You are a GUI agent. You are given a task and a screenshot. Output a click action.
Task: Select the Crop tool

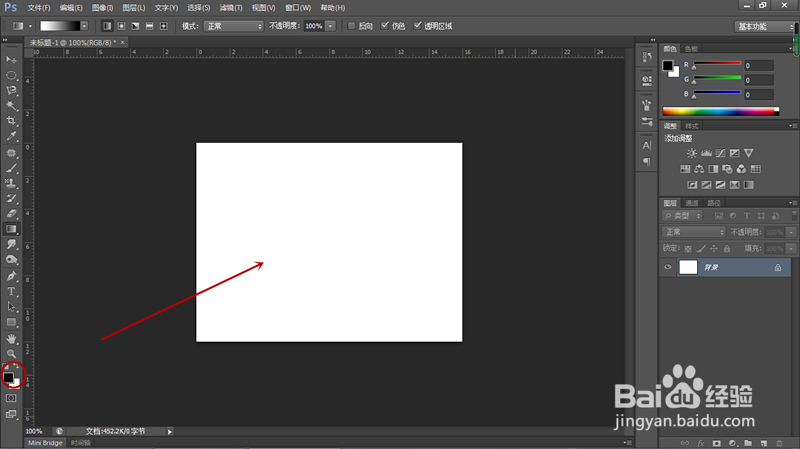[11, 121]
